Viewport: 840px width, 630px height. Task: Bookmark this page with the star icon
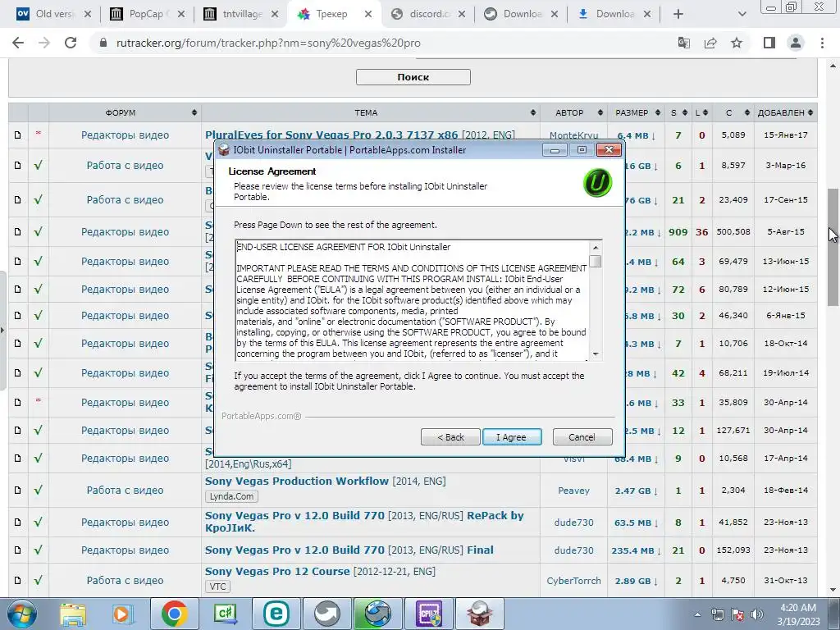tap(737, 43)
